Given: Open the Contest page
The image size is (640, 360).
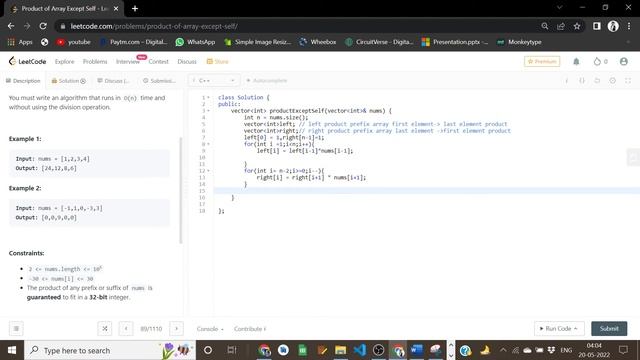Looking at the screenshot, I should 158,61.
